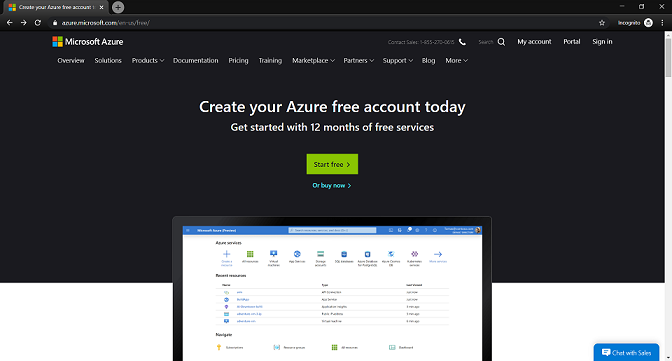672x361 pixels.
Task: Open the My account link
Action: tap(534, 42)
